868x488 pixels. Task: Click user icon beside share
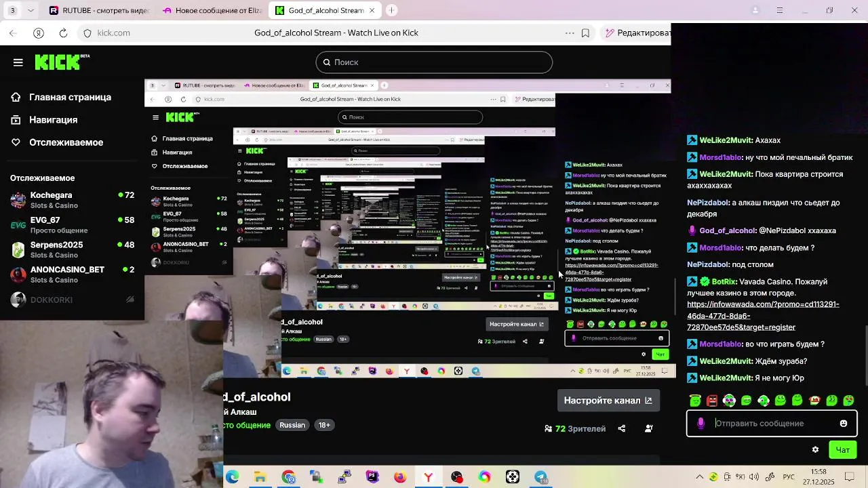tap(649, 428)
